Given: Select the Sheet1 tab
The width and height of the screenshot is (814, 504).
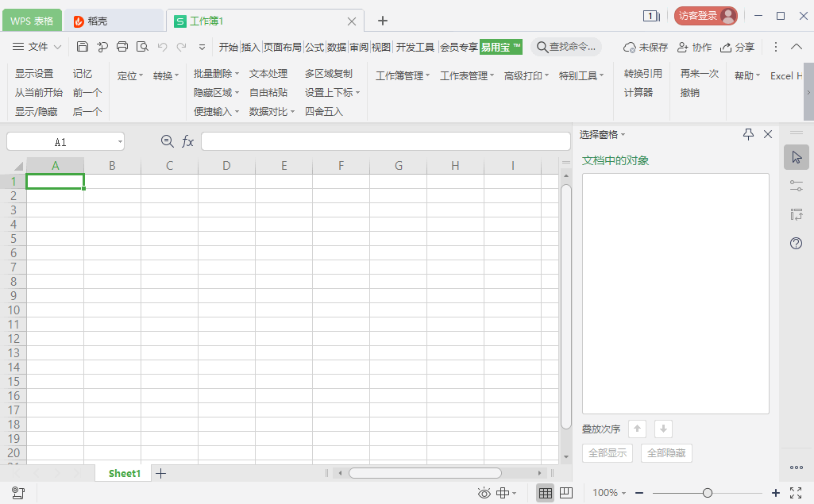Looking at the screenshot, I should 124,473.
